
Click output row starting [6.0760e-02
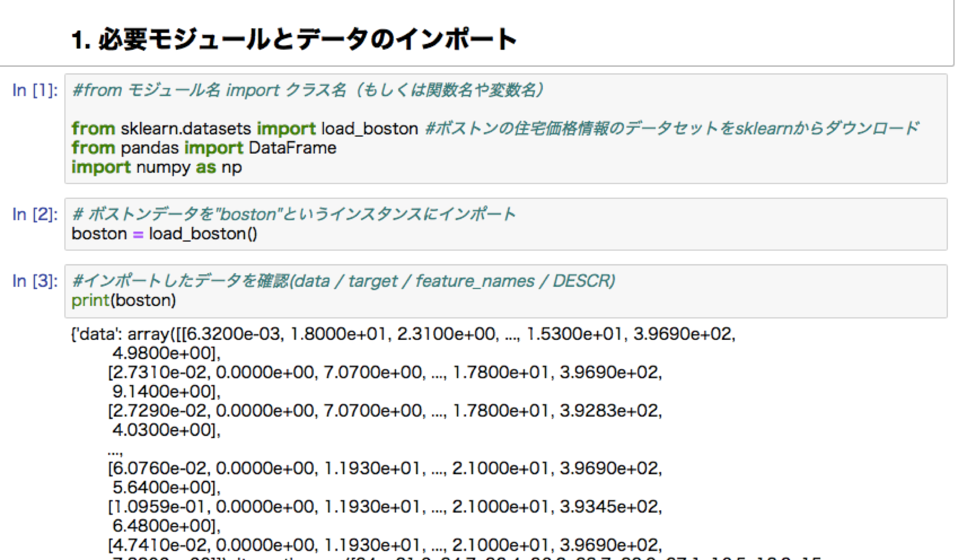click(x=385, y=468)
